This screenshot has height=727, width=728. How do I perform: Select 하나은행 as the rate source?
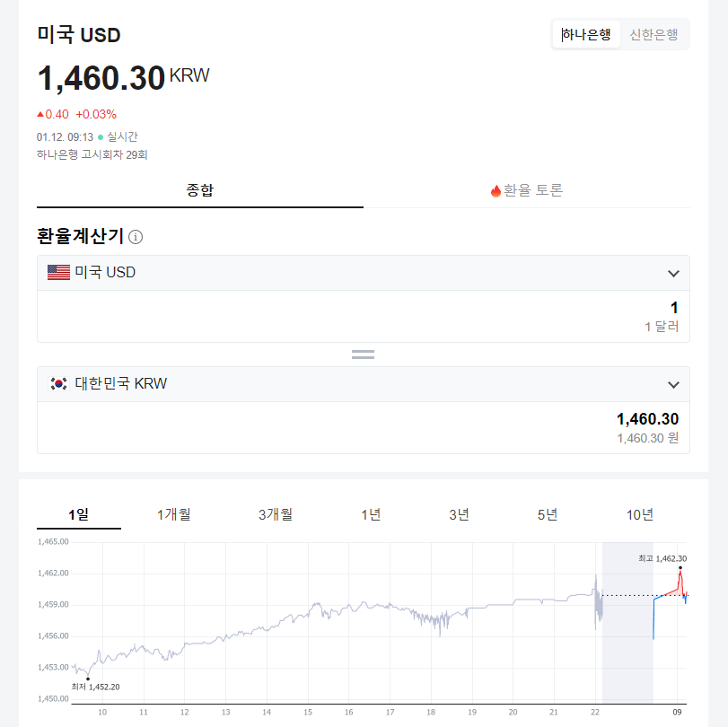coord(585,33)
